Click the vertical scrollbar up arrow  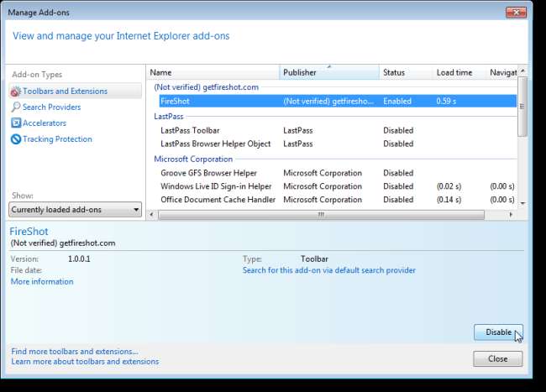pos(522,71)
